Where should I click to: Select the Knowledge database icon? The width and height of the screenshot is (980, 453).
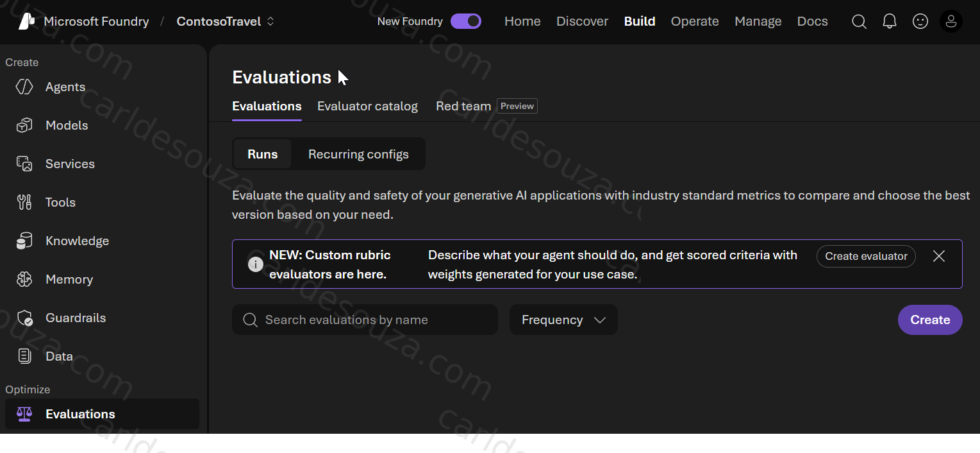[24, 241]
